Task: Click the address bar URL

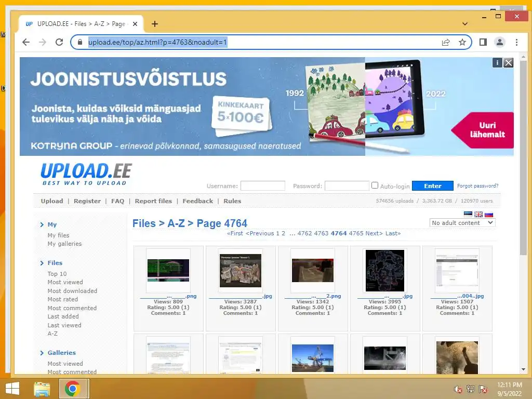Action: [x=157, y=42]
